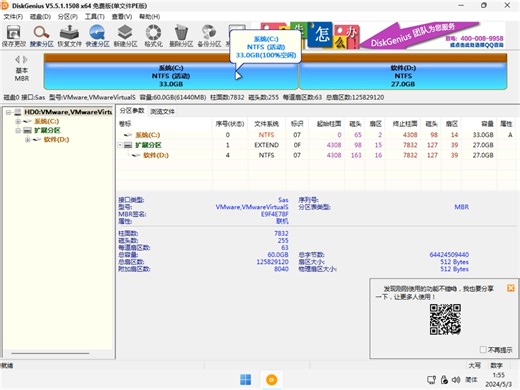This screenshot has width=520, height=390.
Task: Select 系统(C:) in the left tree
Action: [x=47, y=121]
